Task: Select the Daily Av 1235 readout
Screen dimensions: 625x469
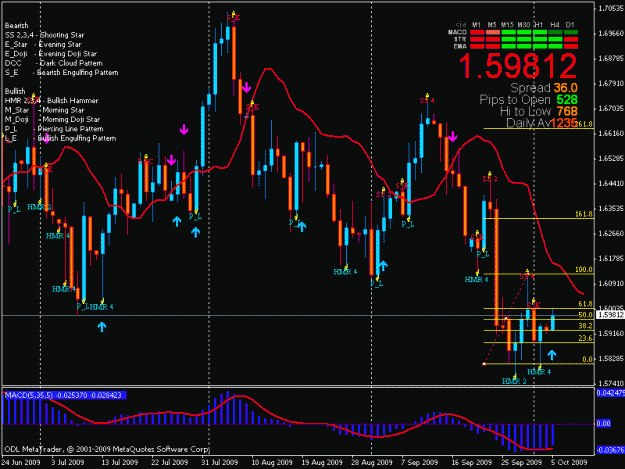Action: pos(542,123)
